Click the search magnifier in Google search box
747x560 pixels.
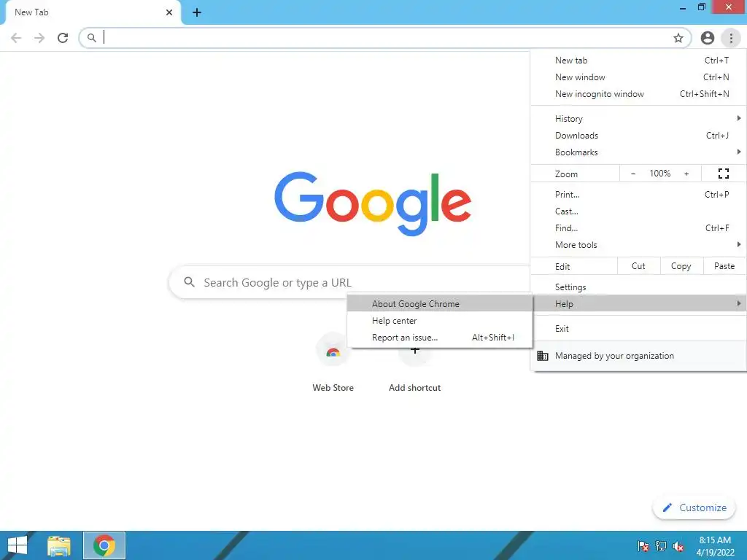click(189, 282)
